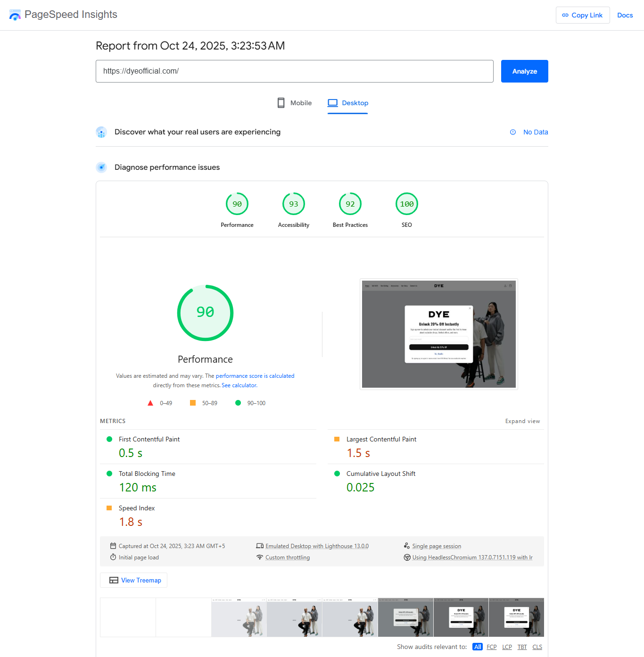Expand Custom throttling details
This screenshot has width=644, height=657.
tap(288, 557)
